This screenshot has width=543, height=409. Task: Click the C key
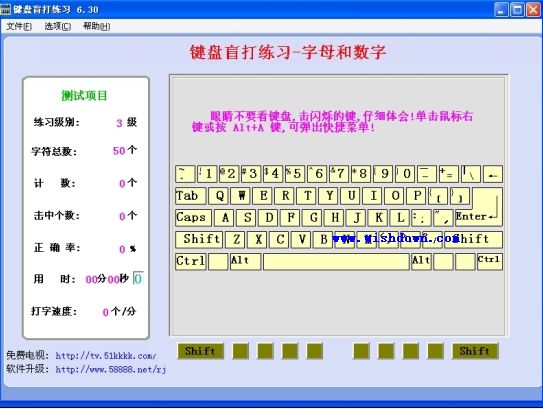tap(280, 240)
